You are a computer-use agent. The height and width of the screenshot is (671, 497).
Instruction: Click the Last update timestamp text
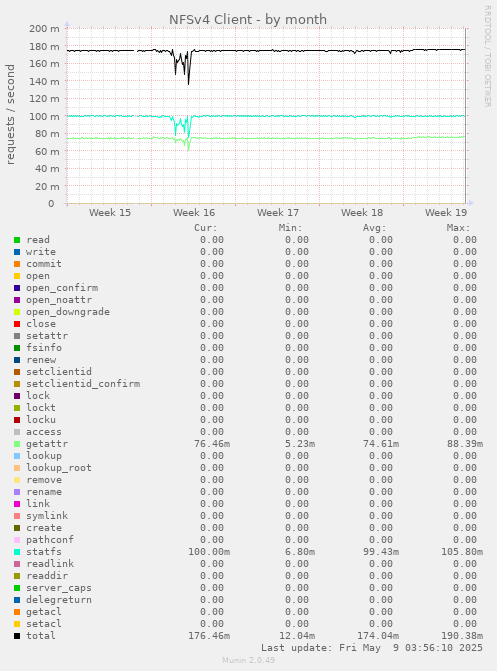[x=372, y=648]
